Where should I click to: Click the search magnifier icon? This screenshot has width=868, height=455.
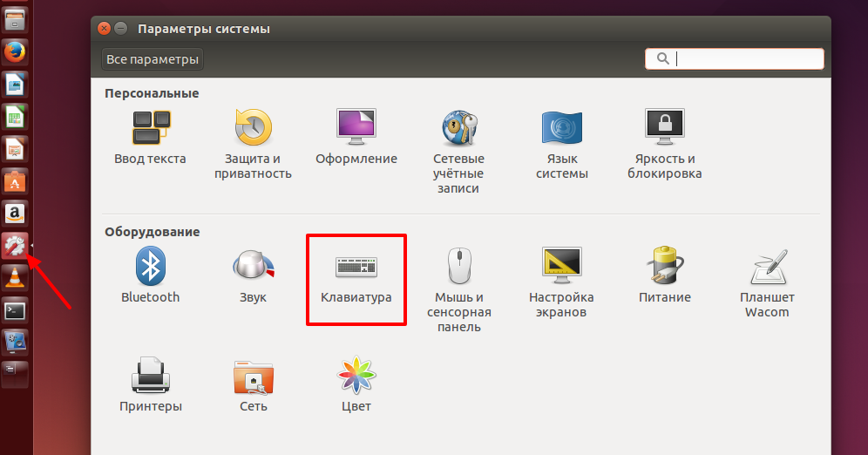(662, 58)
